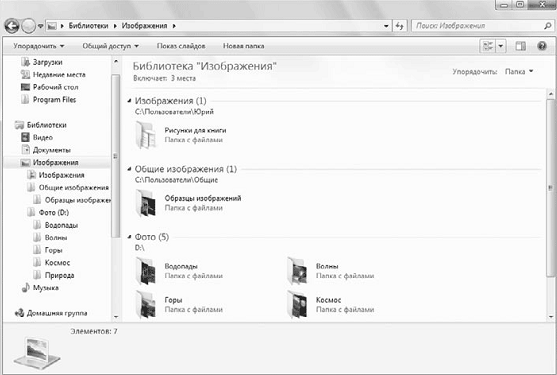The height and width of the screenshot is (375, 557).
Task: Go back with the Back arrow button
Action: [12, 26]
